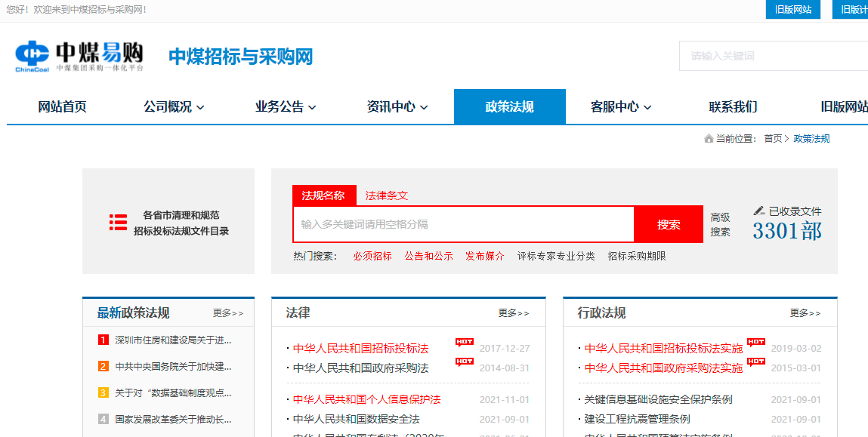
Task: Open the 客服中心 dropdown menu
Action: click(x=621, y=107)
